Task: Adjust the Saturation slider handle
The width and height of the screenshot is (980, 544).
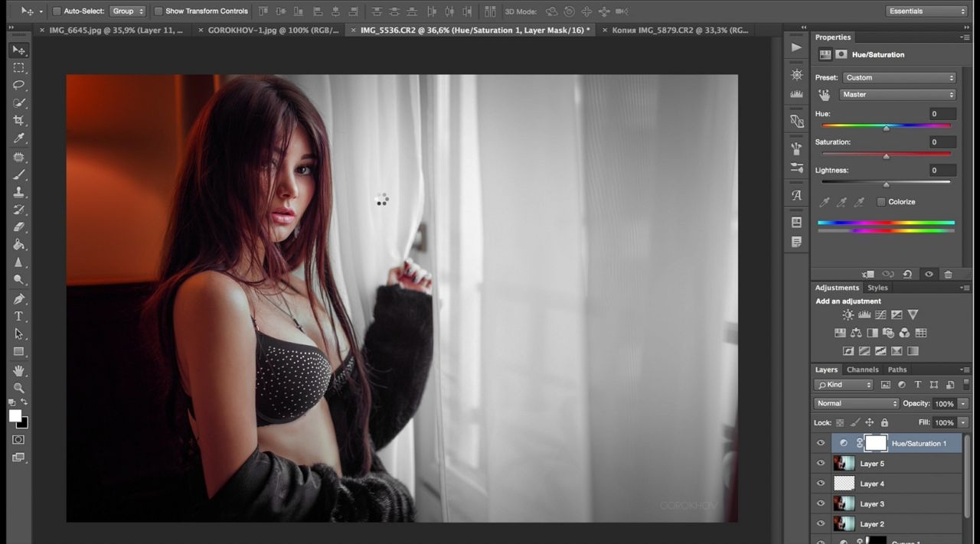Action: 886,156
